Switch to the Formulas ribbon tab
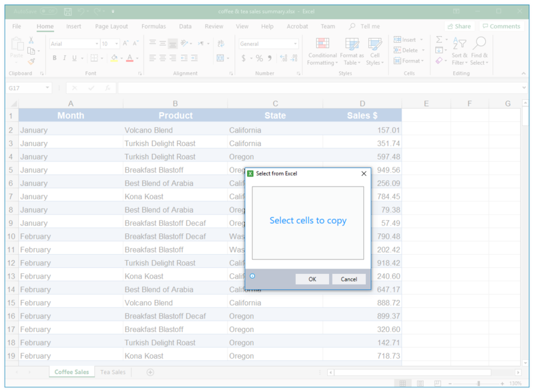534x392 pixels. click(154, 26)
